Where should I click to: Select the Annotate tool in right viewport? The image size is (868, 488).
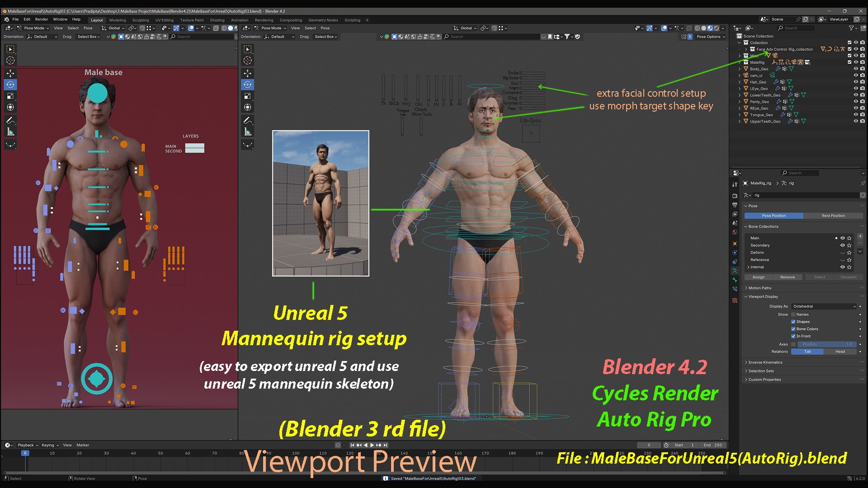(x=247, y=120)
